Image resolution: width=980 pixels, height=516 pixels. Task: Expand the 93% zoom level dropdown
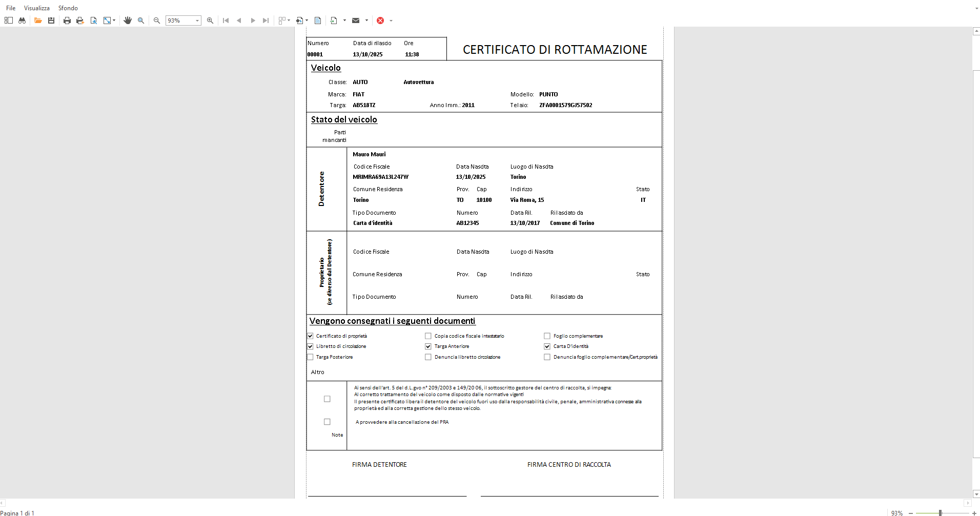point(197,20)
